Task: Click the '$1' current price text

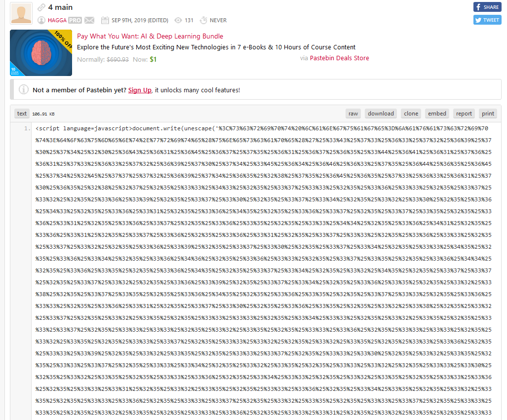Action: pos(153,60)
